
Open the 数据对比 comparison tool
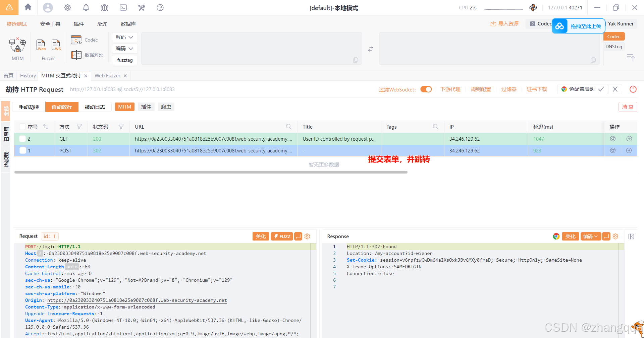(x=87, y=55)
